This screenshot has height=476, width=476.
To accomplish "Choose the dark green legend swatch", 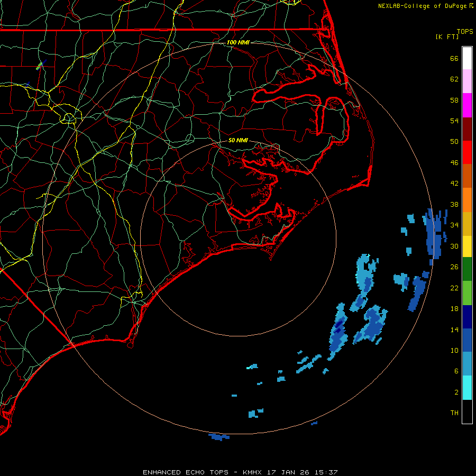I will coord(467,269).
